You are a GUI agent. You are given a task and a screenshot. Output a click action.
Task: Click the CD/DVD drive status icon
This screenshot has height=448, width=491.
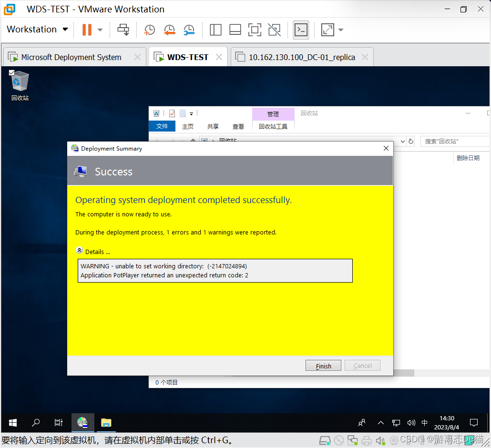pyautogui.click(x=338, y=440)
